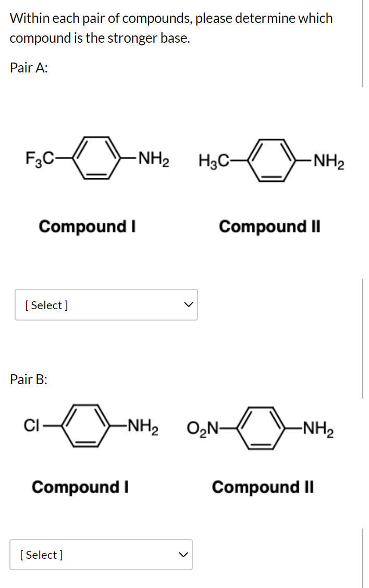This screenshot has height=588, width=369.
Task: Select the Compound II structure in Pair A
Action: [272, 160]
